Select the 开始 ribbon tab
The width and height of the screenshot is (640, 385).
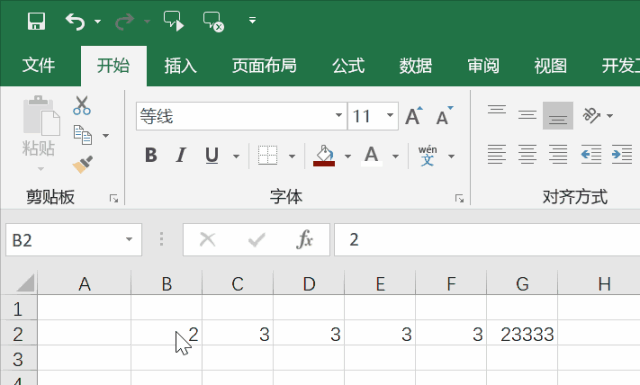[113, 65]
